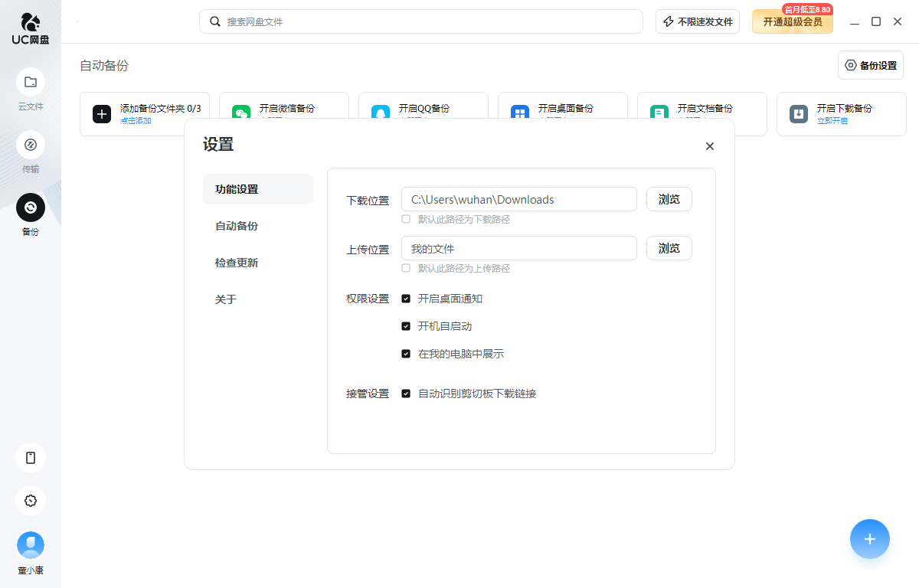This screenshot has height=588, width=919.
Task: Click 浏览 beside the download location
Action: pos(669,199)
